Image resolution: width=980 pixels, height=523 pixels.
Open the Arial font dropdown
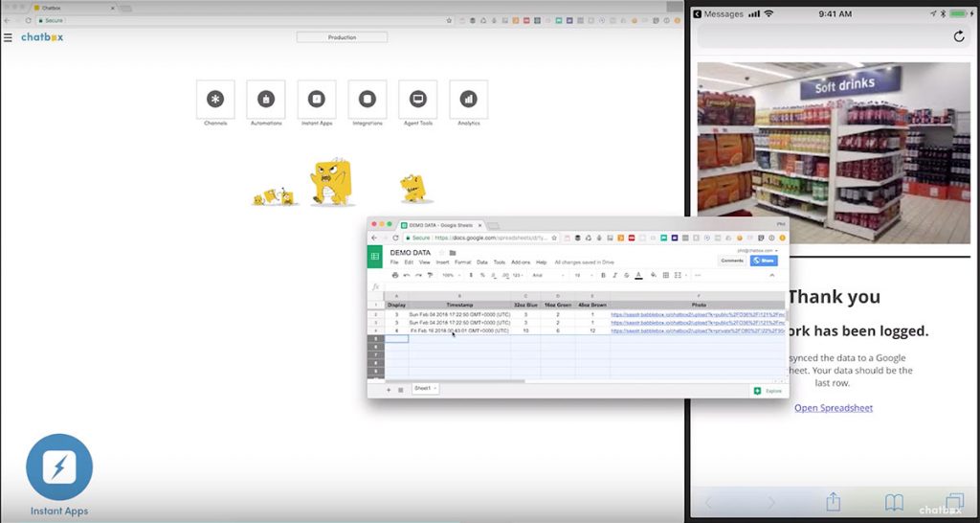click(x=548, y=275)
